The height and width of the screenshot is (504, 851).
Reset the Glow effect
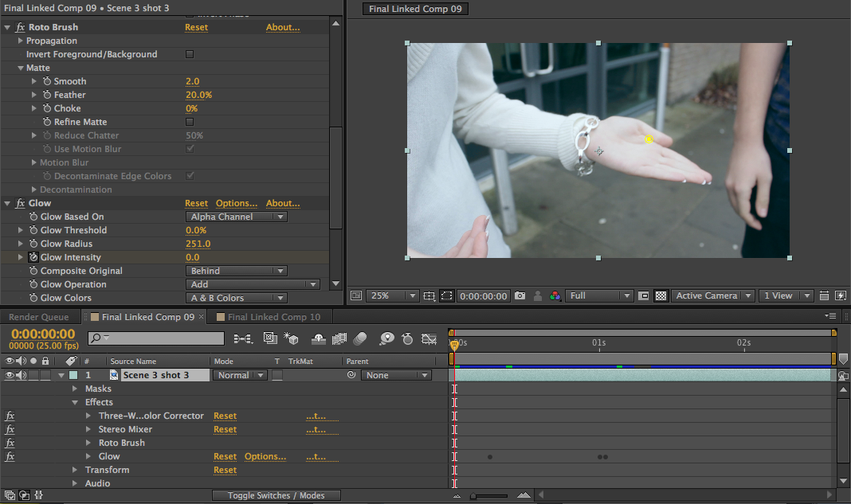coord(196,202)
